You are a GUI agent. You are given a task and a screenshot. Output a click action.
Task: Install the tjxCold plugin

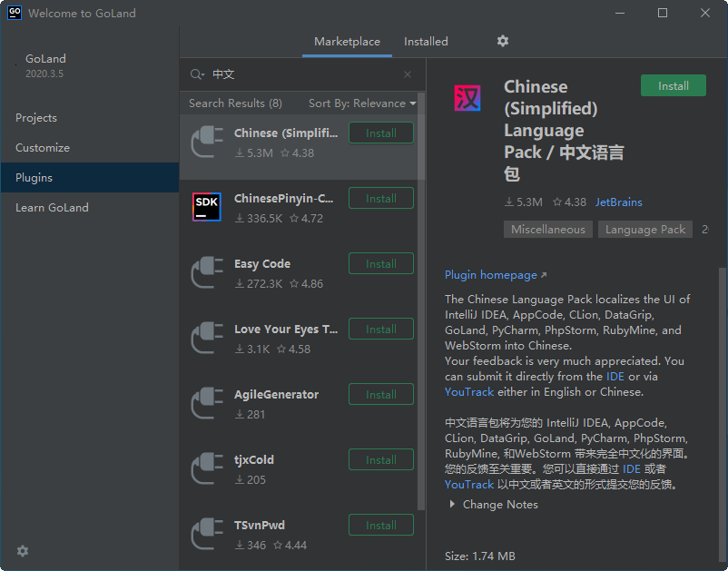381,460
